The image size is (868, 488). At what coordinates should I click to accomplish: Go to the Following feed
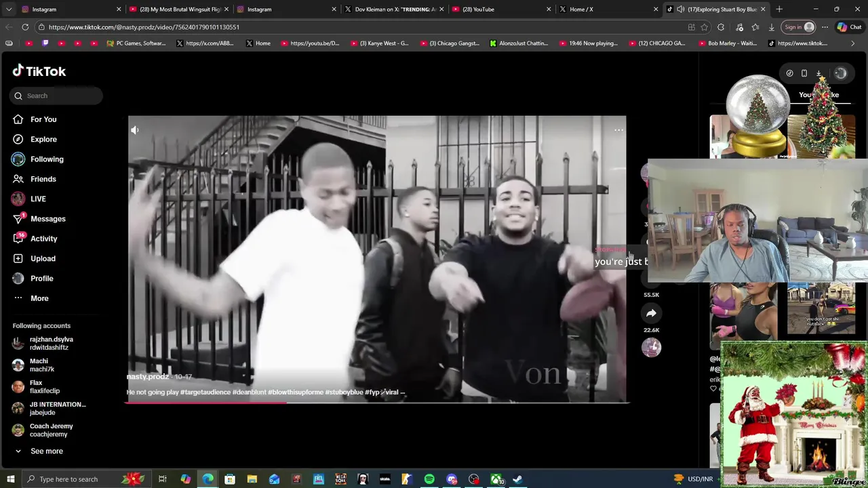[47, 159]
